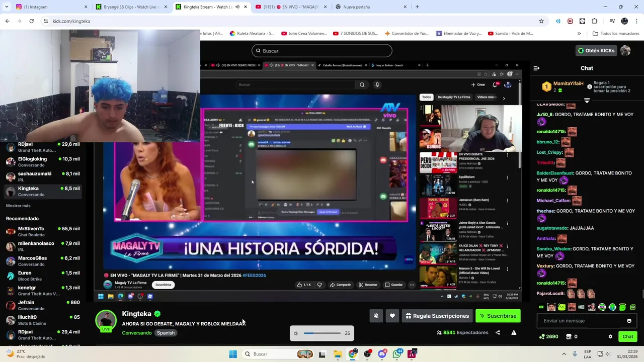Open recommended channel Euren
The image size is (644, 362).
43,276
